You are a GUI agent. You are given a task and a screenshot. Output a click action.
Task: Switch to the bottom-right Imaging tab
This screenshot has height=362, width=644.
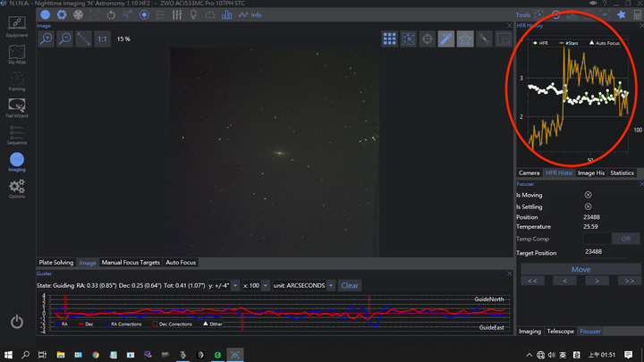point(530,332)
